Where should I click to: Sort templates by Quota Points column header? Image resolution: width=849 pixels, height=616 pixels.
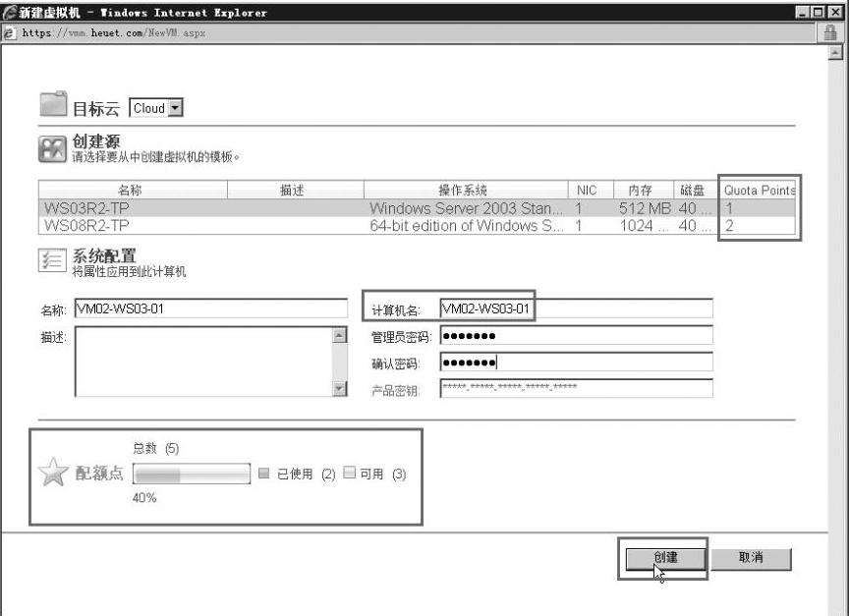(759, 191)
